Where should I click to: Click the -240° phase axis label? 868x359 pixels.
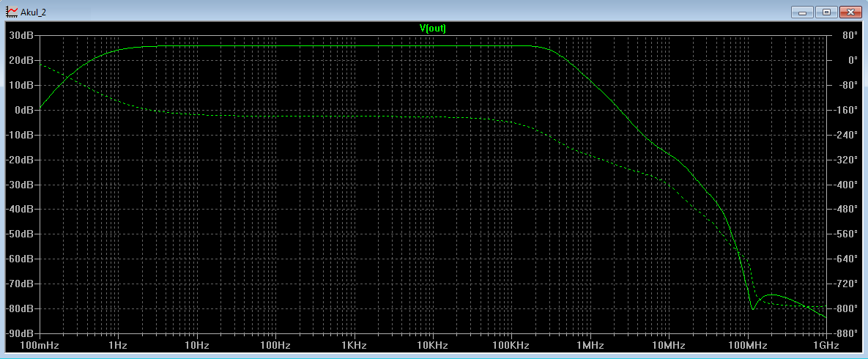pyautogui.click(x=845, y=135)
